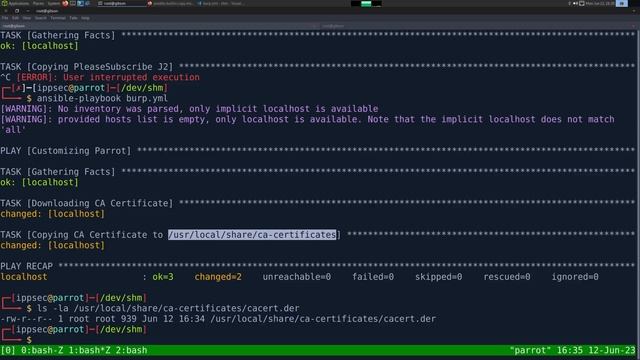The width and height of the screenshot is (640, 360).
Task: Switch to the Firefox window in the taskbar
Action: tap(170, 3)
